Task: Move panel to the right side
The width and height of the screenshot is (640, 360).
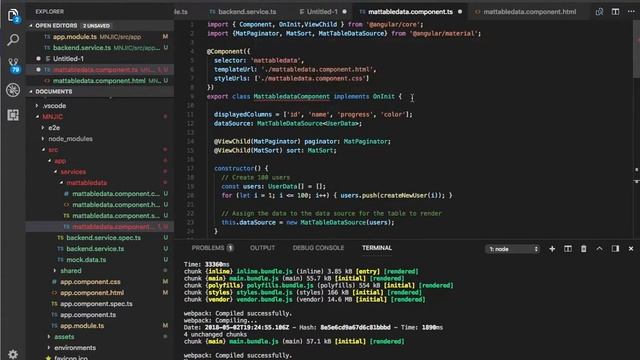Action: pyautogui.click(x=615, y=249)
